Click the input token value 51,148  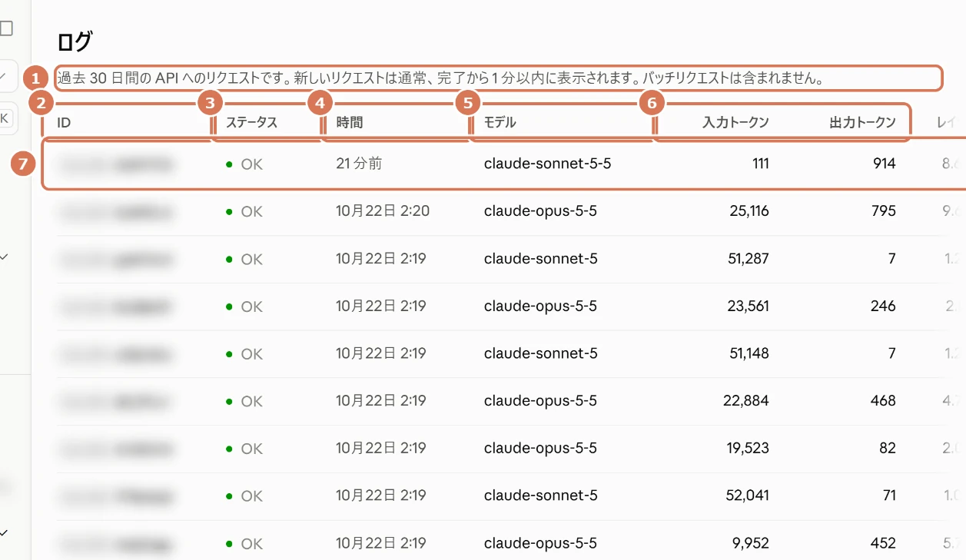tap(749, 353)
